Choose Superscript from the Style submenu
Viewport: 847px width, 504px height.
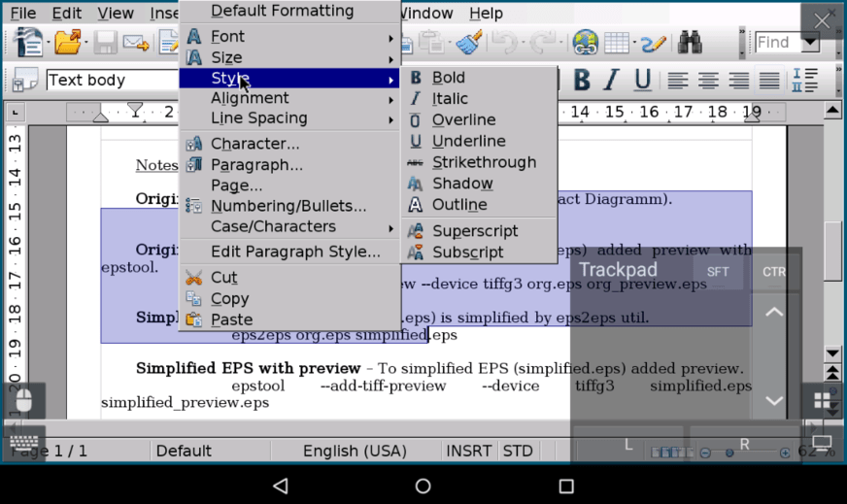479,231
